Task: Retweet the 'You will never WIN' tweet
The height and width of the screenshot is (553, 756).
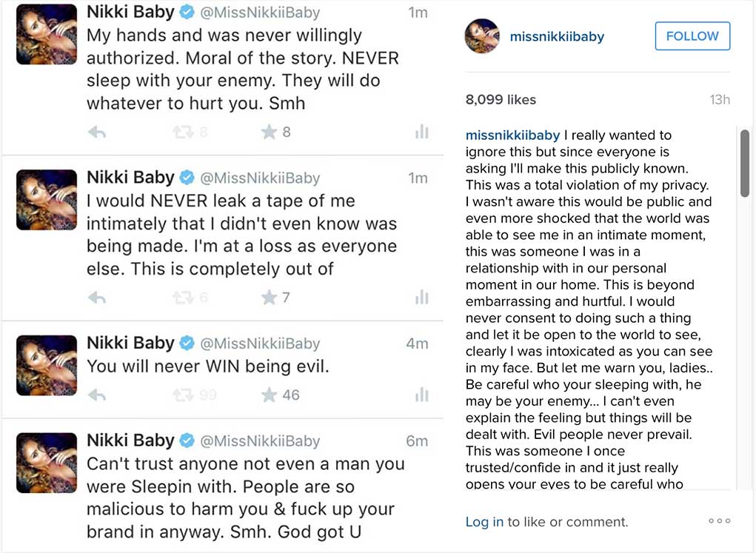Action: pos(182,395)
